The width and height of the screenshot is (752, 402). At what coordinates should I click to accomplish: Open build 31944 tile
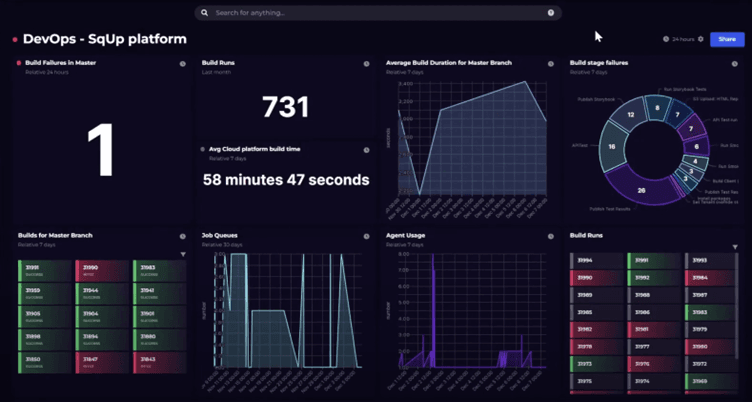click(x=102, y=294)
